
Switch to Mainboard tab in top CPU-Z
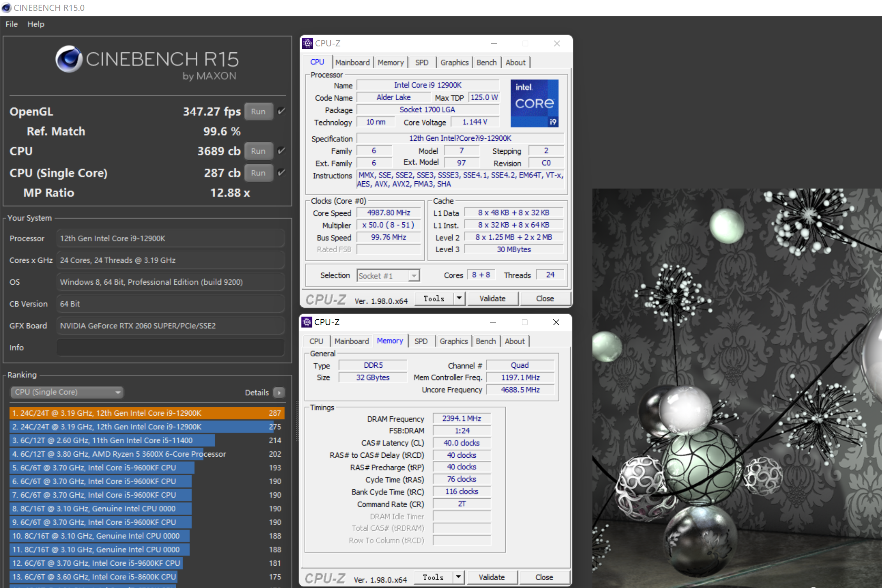coord(352,62)
